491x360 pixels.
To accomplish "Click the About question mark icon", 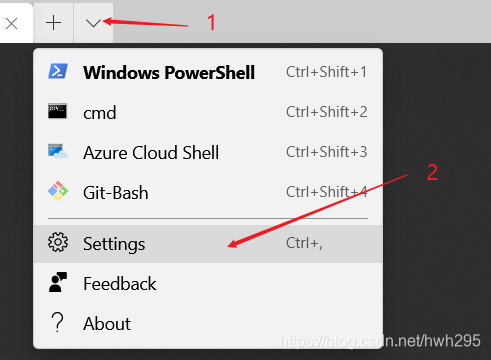I will coord(57,322).
